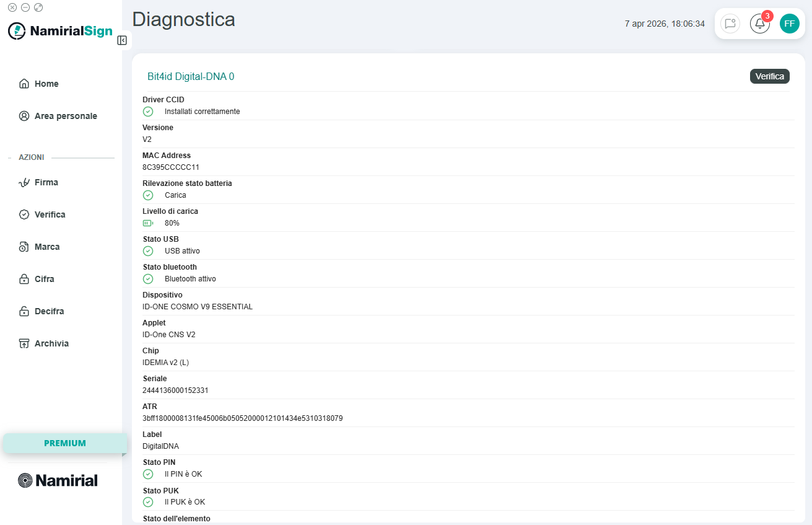Click the applet value ID-One CNS V2
The width and height of the screenshot is (812, 525).
click(x=169, y=335)
